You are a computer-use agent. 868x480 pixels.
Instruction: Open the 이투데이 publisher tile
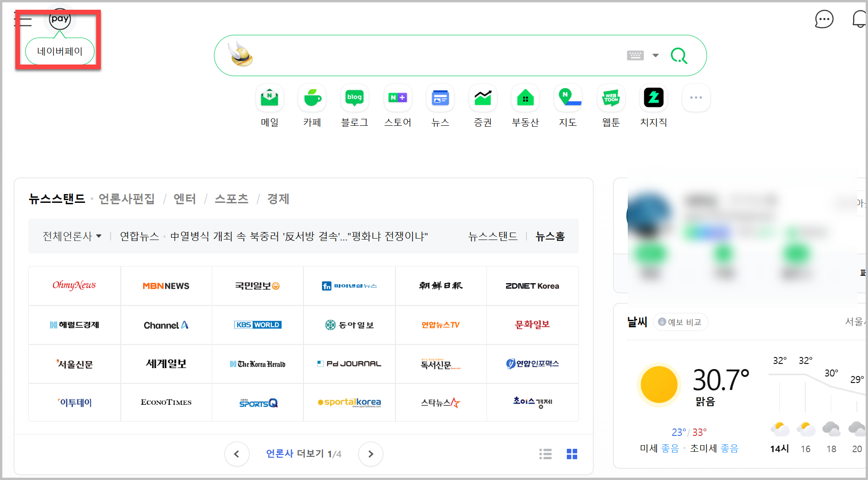click(74, 402)
